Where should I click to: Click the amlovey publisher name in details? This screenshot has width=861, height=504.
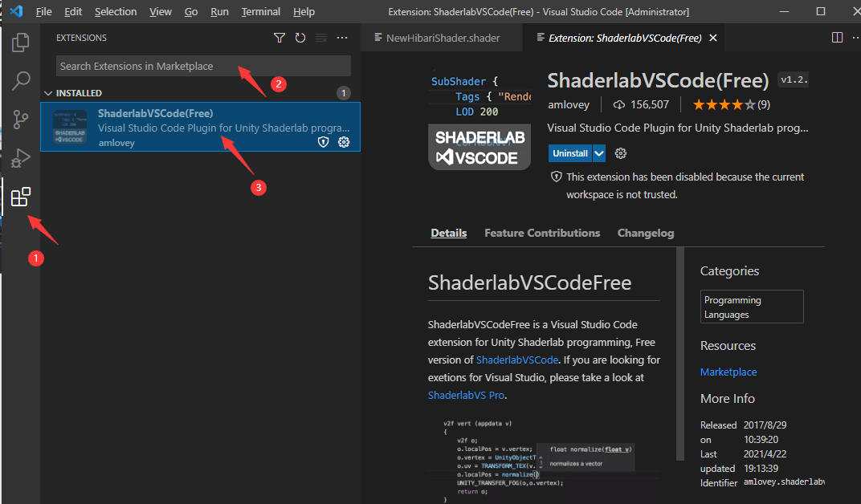pyautogui.click(x=569, y=105)
